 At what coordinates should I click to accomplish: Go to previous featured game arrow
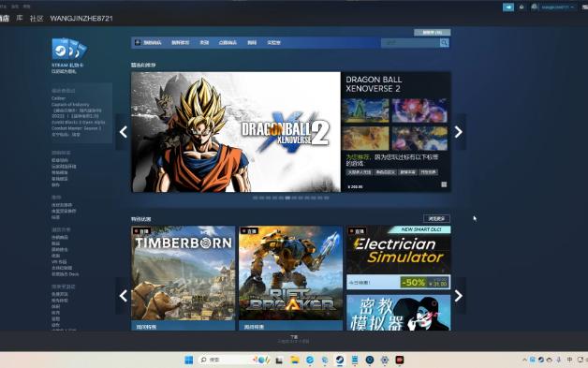click(123, 132)
